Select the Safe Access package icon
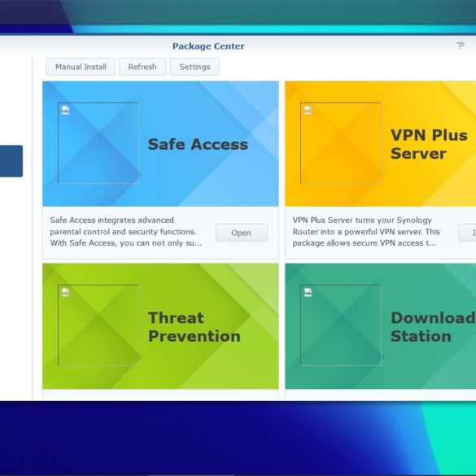476x476 pixels. click(98, 143)
